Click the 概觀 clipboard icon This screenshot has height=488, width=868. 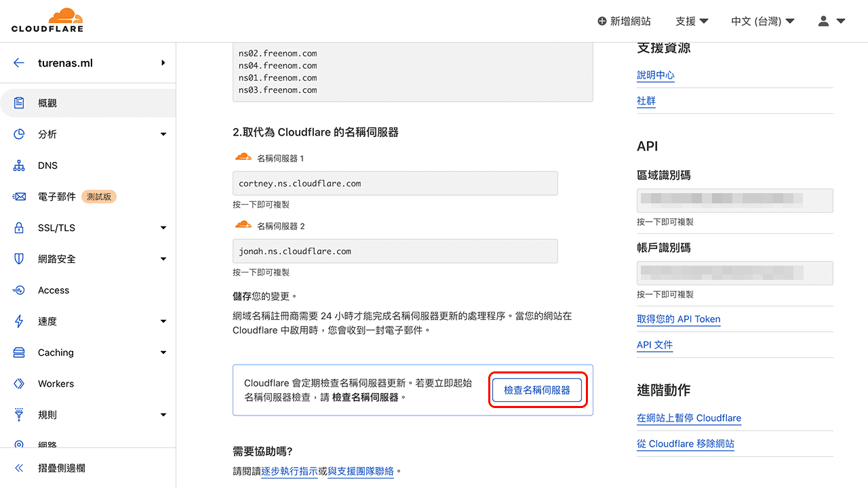20,102
